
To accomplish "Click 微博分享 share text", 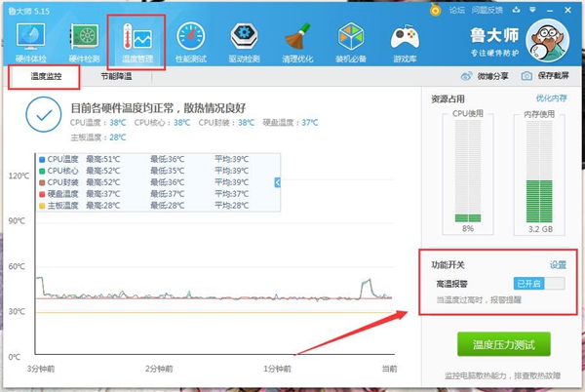I will click(x=492, y=76).
